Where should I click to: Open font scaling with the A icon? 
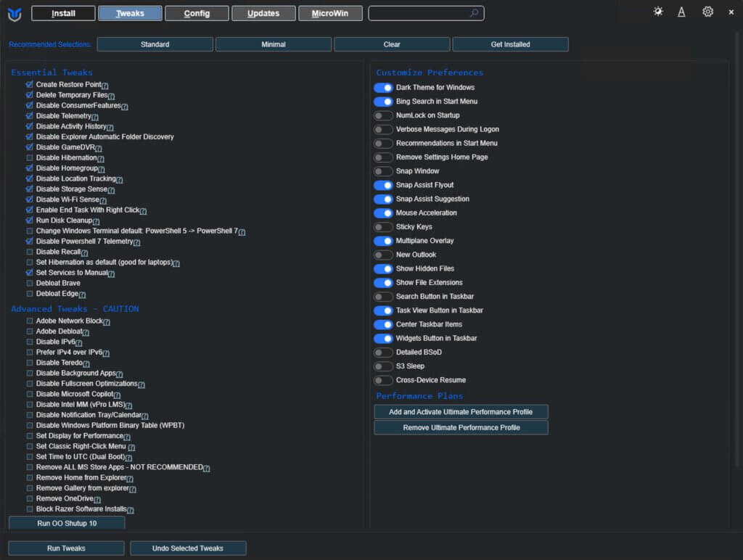pyautogui.click(x=681, y=12)
